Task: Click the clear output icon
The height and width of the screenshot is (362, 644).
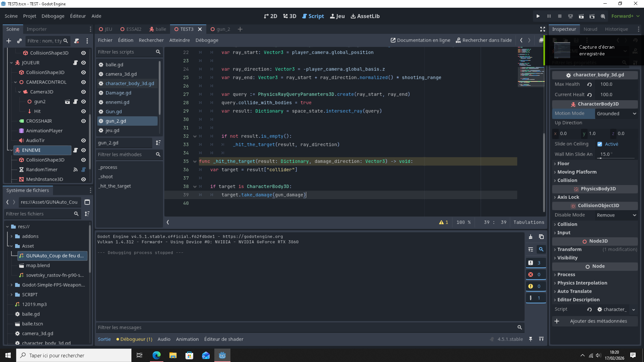Action: click(x=531, y=237)
